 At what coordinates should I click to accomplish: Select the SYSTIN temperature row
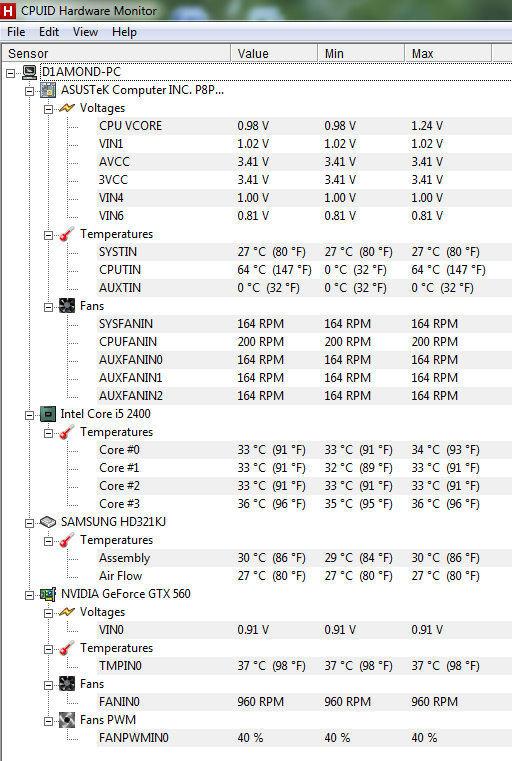click(304, 252)
